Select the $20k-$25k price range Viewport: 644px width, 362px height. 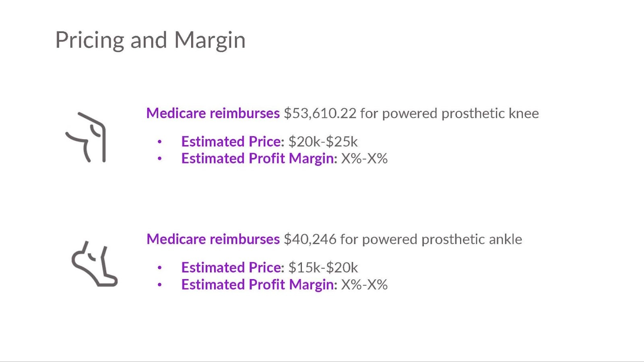pyautogui.click(x=323, y=142)
